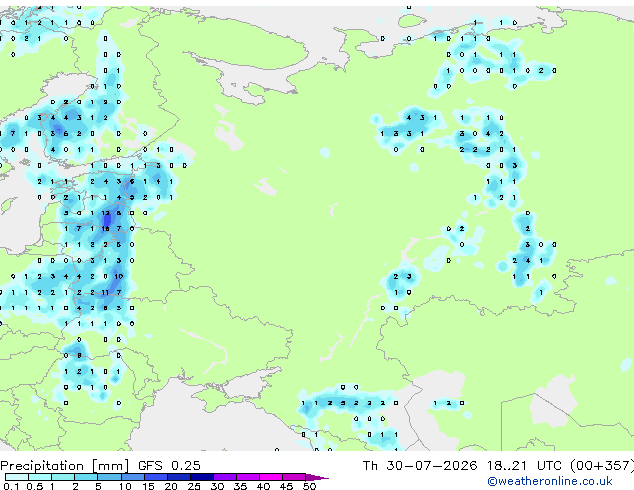Click the "11" precipitation value on map
The height and width of the screenshot is (490, 634).
pyautogui.click(x=105, y=292)
